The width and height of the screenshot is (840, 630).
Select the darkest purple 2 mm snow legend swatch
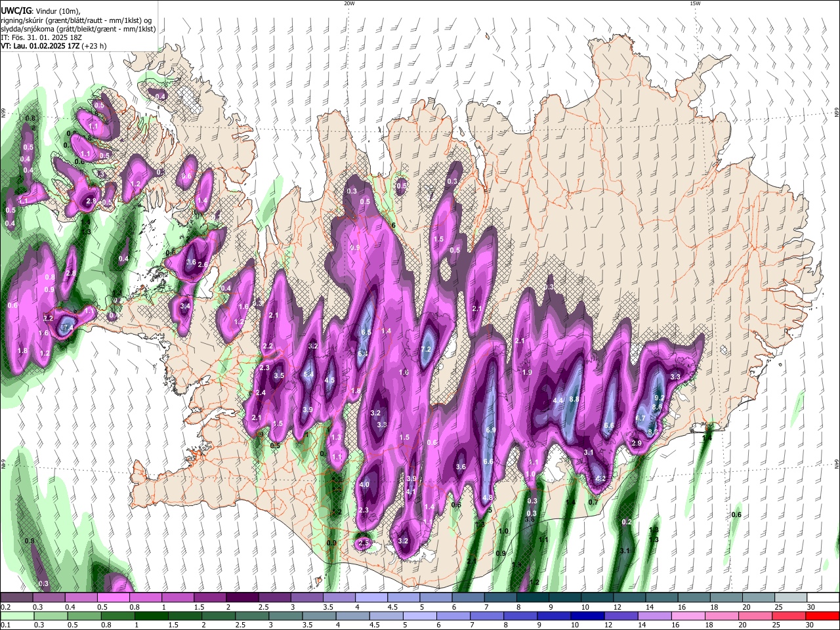(x=241, y=598)
